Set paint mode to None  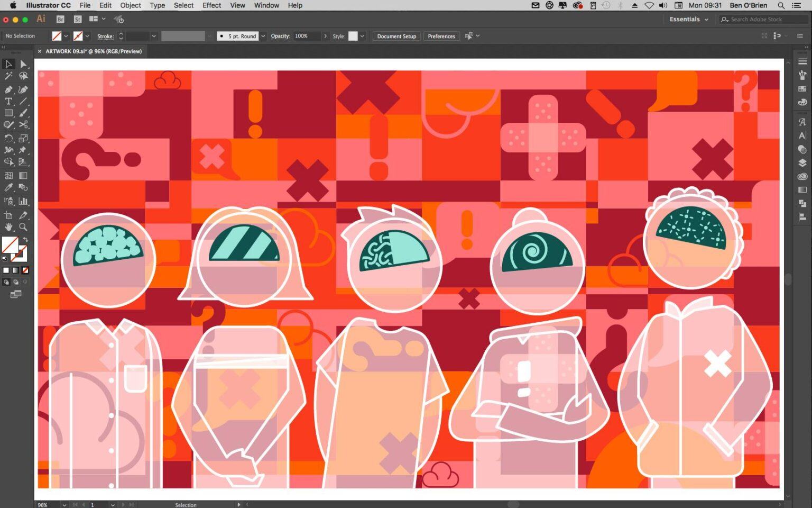click(x=25, y=270)
